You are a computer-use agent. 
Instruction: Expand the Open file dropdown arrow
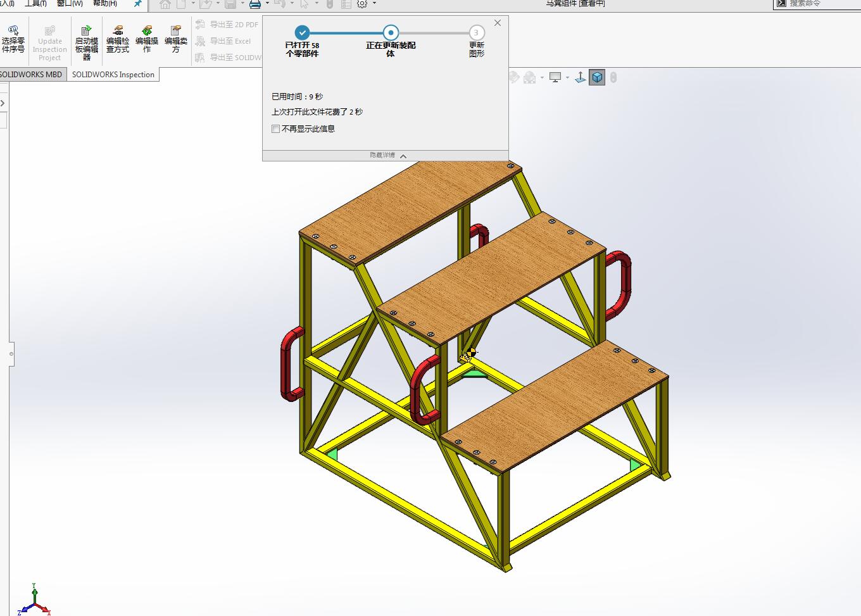point(217,4)
